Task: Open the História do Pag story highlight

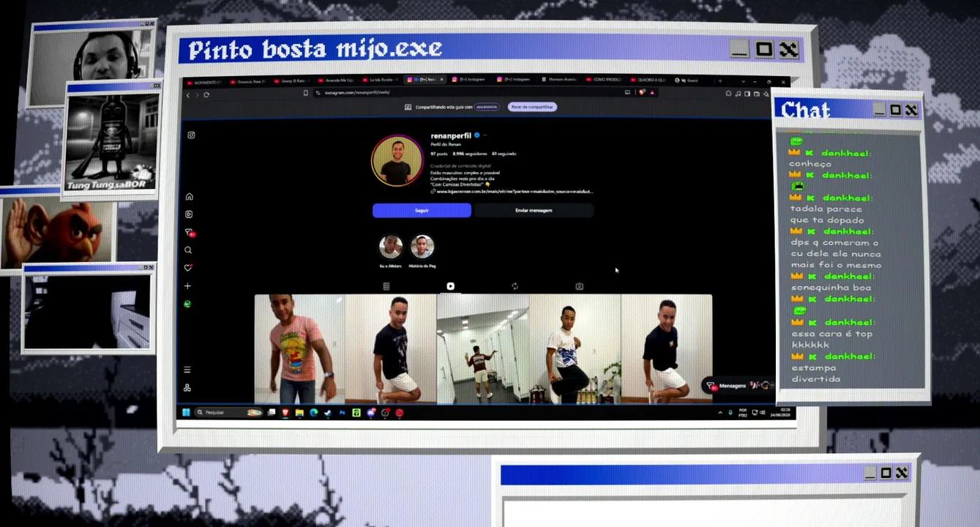Action: tap(422, 247)
